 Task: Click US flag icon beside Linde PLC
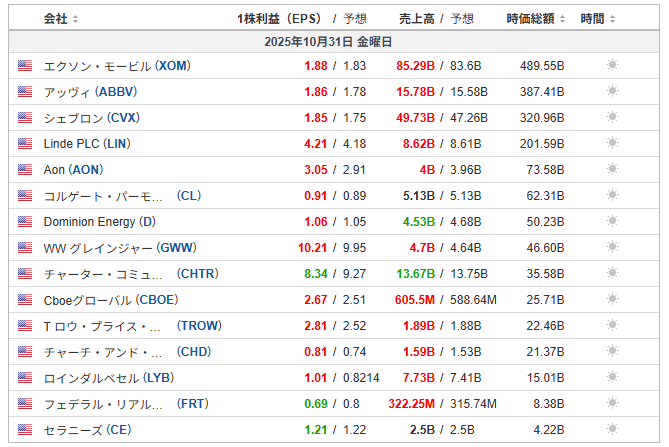(25, 143)
